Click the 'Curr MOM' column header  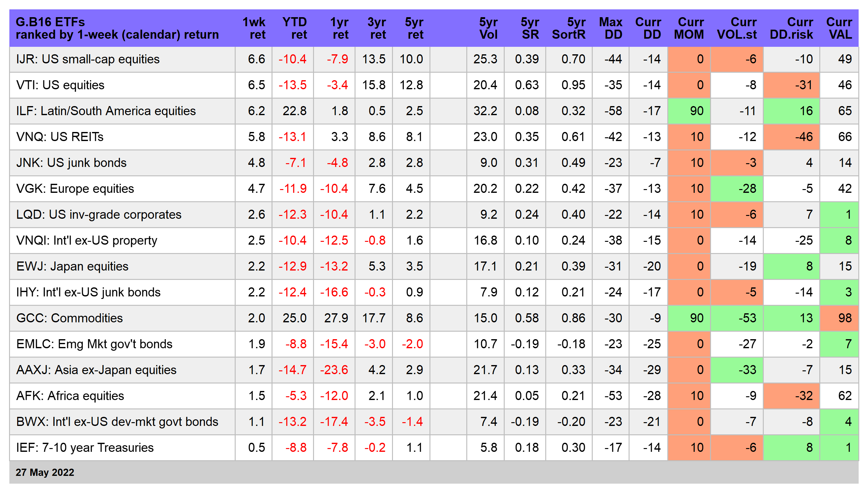(x=689, y=28)
